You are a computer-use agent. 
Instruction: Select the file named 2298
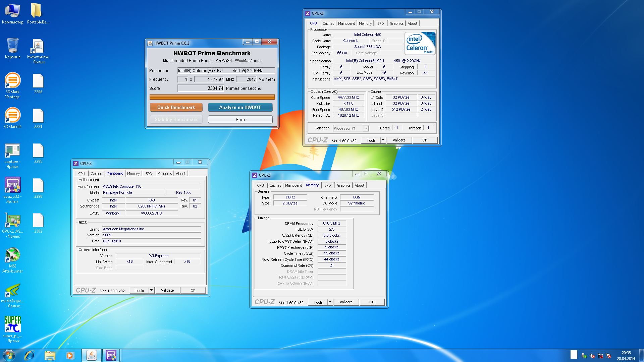pos(38,188)
